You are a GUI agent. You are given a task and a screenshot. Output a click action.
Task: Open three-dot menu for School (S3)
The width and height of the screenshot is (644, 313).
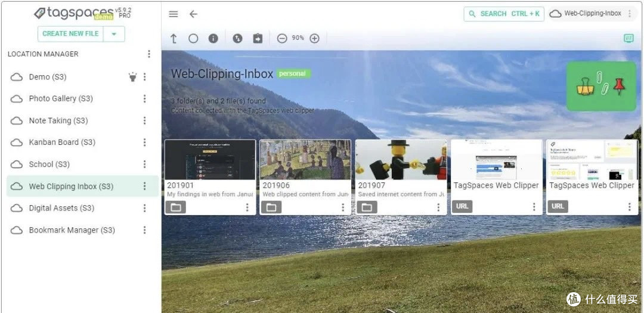click(144, 165)
